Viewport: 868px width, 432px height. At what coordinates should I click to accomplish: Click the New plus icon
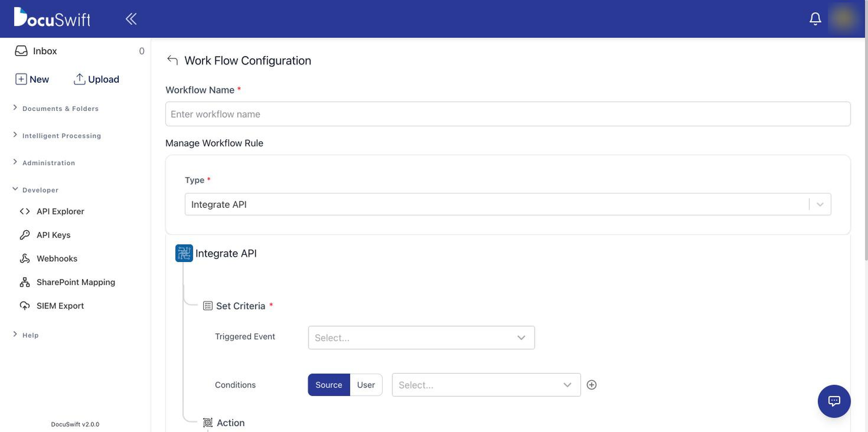pos(21,79)
